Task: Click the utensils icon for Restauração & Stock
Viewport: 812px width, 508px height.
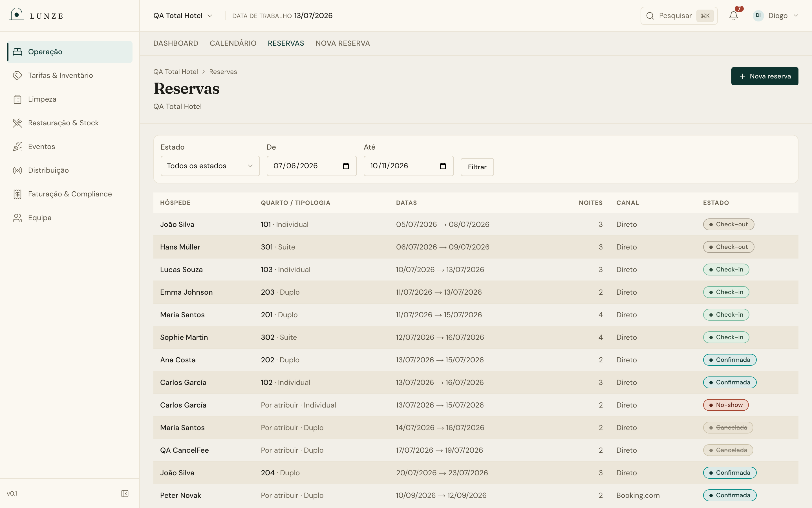Action: coord(17,123)
